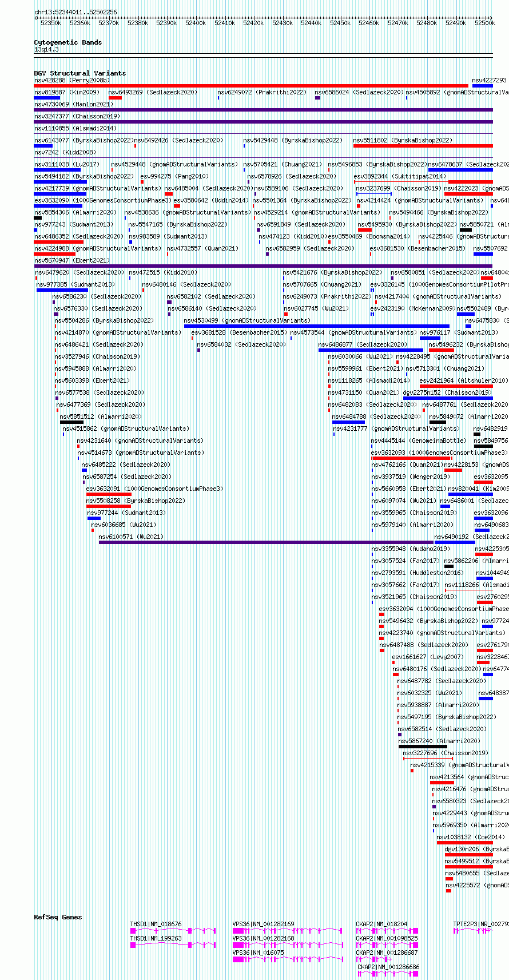Click esv3632093 (1000GenomesConsortiumPhase3) label
Viewport: 509px width, 980px height.
pos(440,453)
